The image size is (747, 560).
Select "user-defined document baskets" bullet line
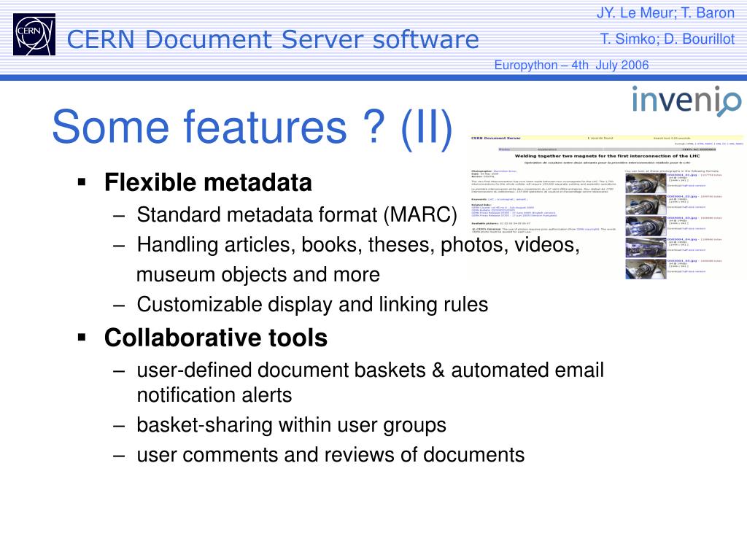tap(370, 370)
